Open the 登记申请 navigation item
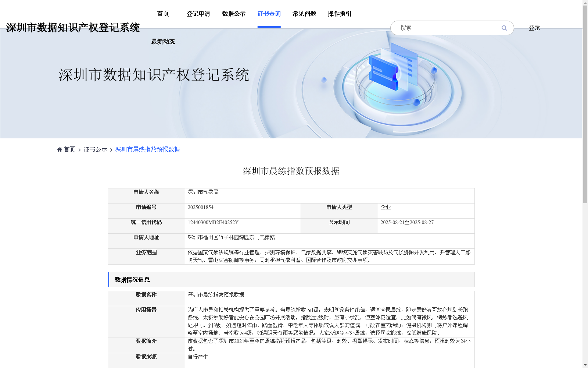The image size is (588, 368). point(198,14)
